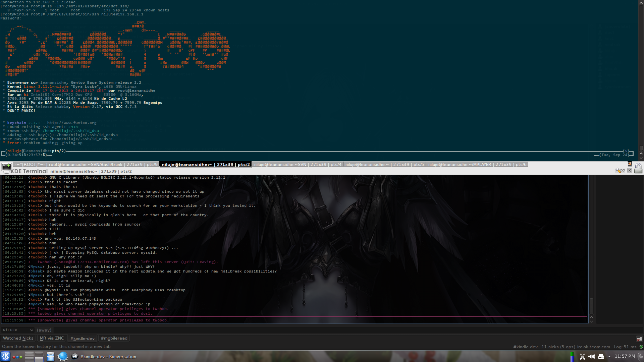Open the NiLuJe nickname dropdown
This screenshot has height=362, width=644.
click(17, 330)
